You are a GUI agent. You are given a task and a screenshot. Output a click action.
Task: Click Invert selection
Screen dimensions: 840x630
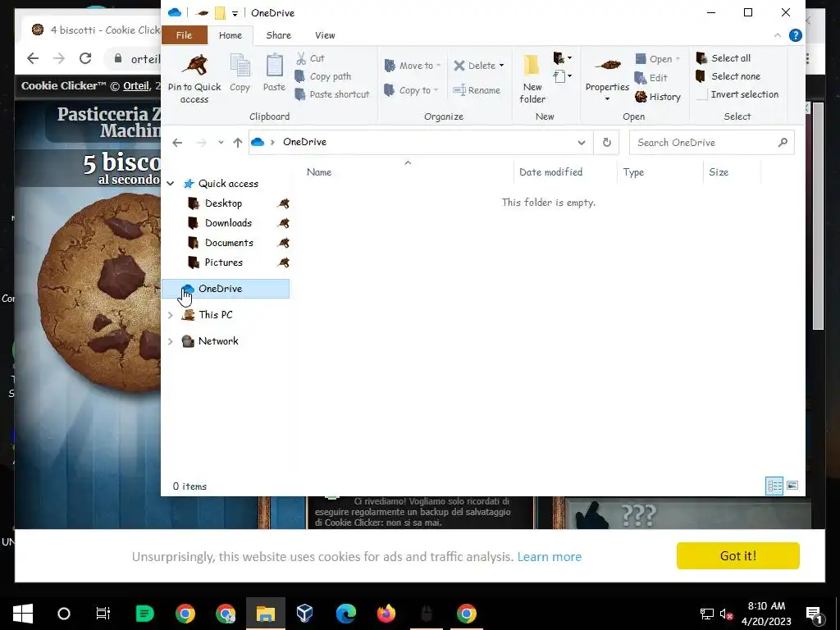(x=737, y=94)
